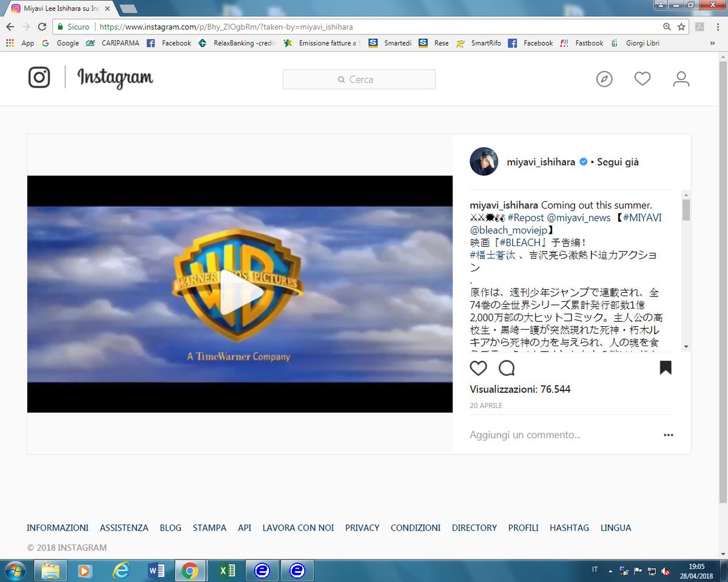
Task: Open INFORMAZIONI footer link
Action: (58, 528)
